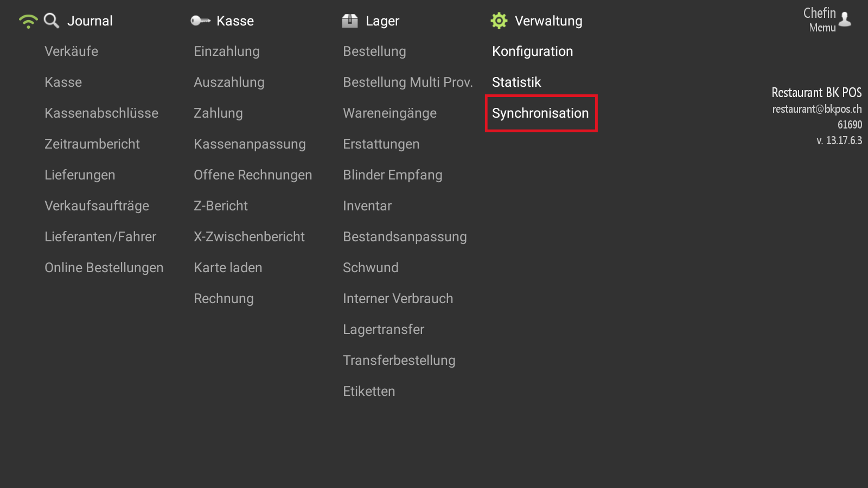The width and height of the screenshot is (868, 488).
Task: Open the Z-Bericht report
Action: point(220,206)
